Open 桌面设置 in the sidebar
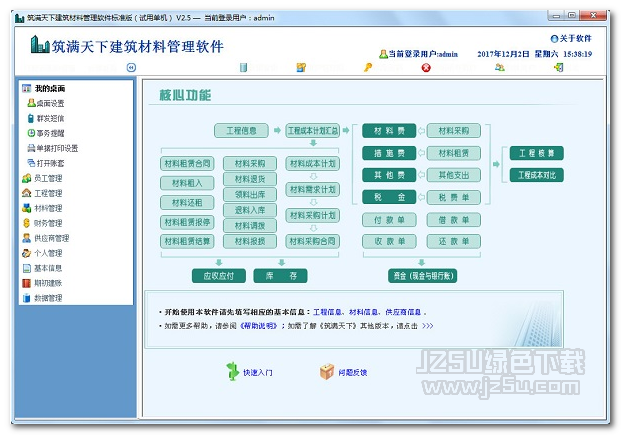The height and width of the screenshot is (435, 621). (46, 103)
